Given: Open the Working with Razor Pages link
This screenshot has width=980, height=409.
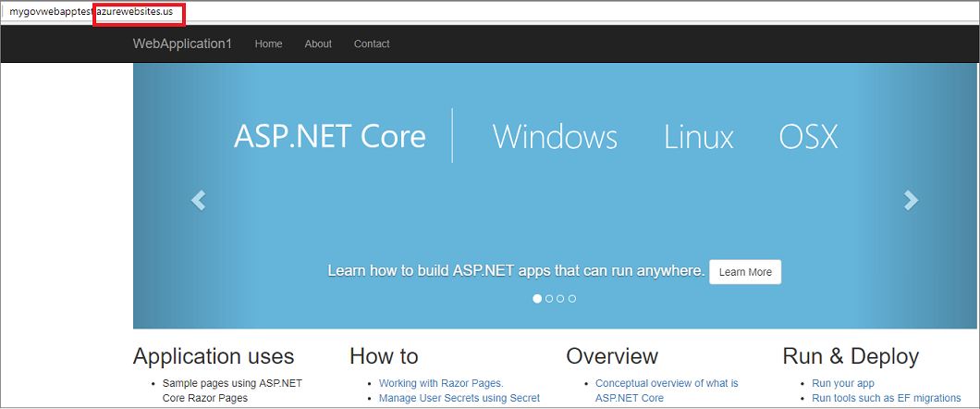Looking at the screenshot, I should (441, 383).
